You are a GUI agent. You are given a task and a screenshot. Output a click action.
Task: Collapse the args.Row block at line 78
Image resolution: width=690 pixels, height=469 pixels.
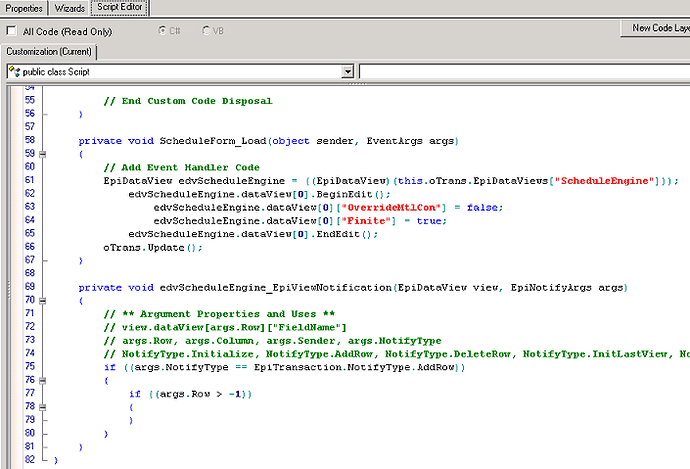41,407
